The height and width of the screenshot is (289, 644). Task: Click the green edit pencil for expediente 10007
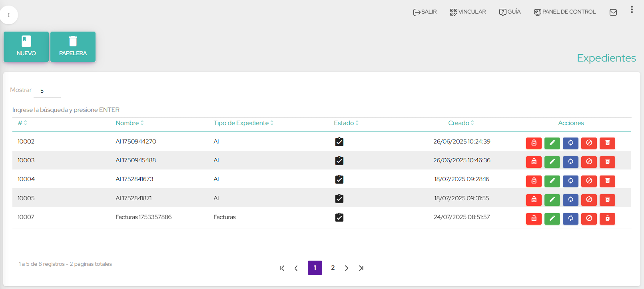pyautogui.click(x=552, y=218)
